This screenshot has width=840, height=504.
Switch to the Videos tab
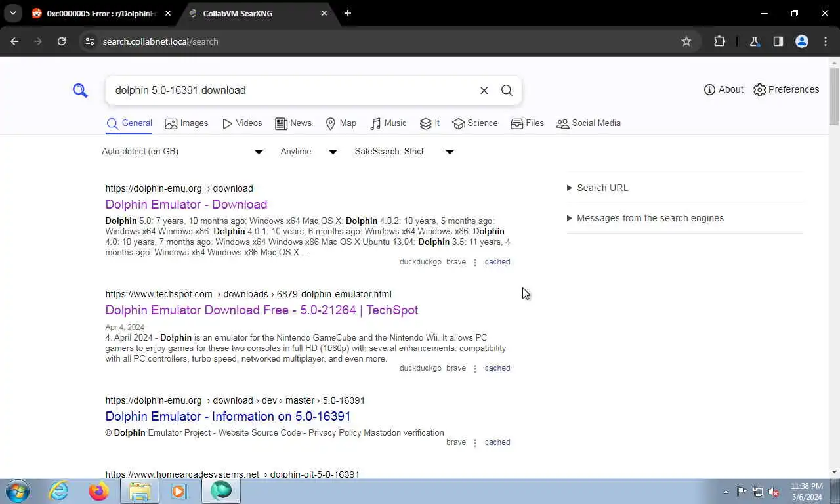tap(242, 123)
